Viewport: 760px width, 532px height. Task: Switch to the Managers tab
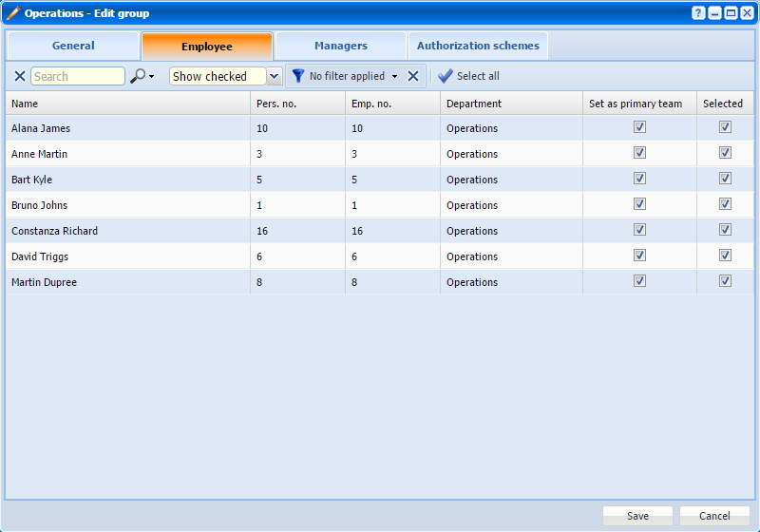[x=340, y=46]
